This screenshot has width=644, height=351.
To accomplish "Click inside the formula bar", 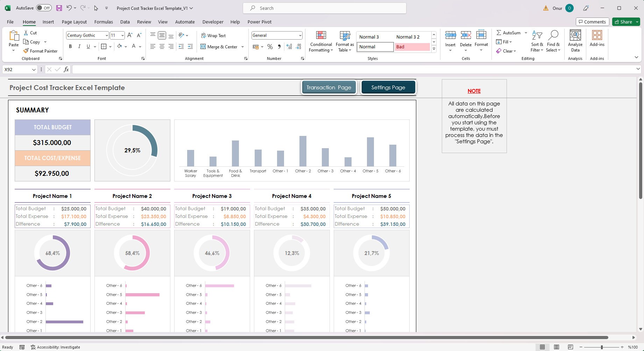I will pos(245,69).
